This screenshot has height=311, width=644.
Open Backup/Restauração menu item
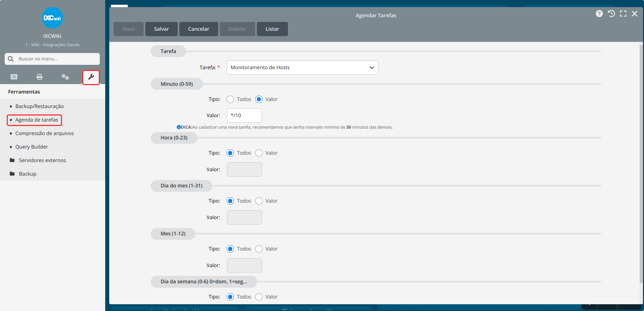pos(39,106)
